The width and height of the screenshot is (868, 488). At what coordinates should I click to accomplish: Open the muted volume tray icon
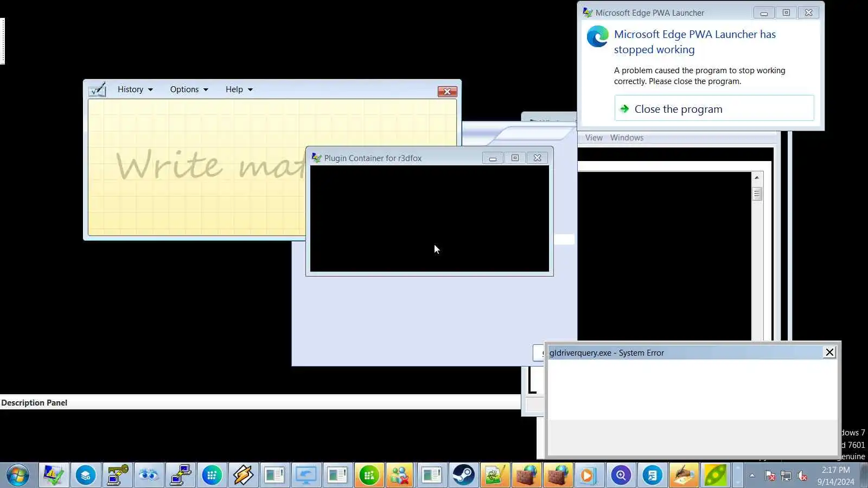coord(802,476)
